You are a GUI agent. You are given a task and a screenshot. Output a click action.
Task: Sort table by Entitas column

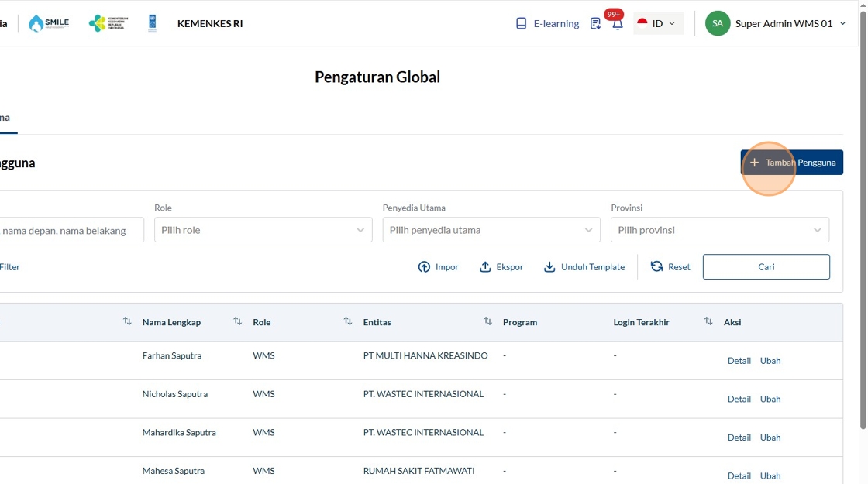pyautogui.click(x=487, y=321)
